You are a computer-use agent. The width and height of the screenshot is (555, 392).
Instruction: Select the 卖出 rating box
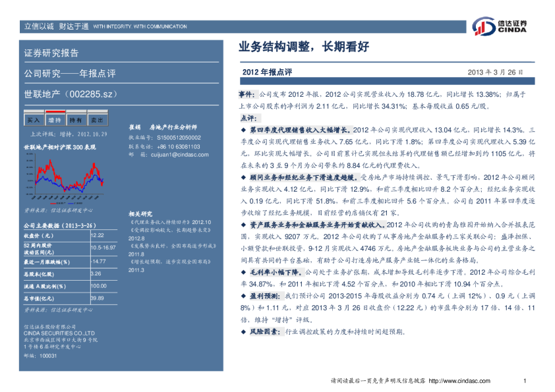pos(97,120)
